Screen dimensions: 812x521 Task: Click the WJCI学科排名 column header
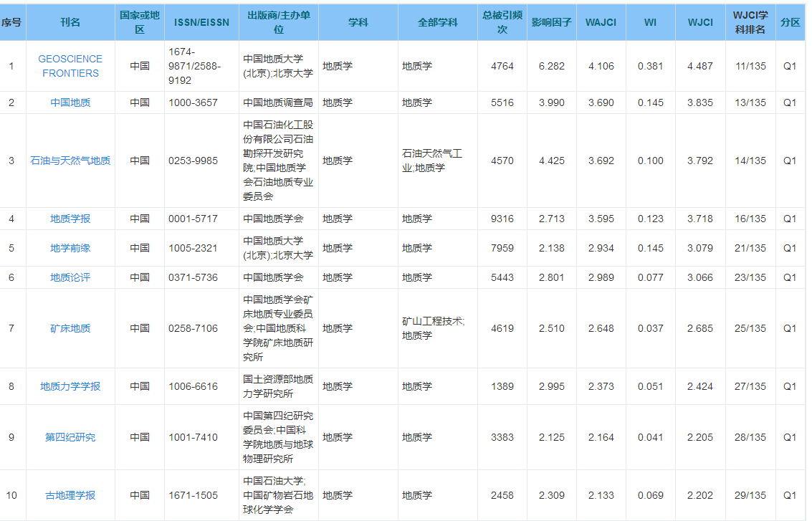click(x=750, y=22)
